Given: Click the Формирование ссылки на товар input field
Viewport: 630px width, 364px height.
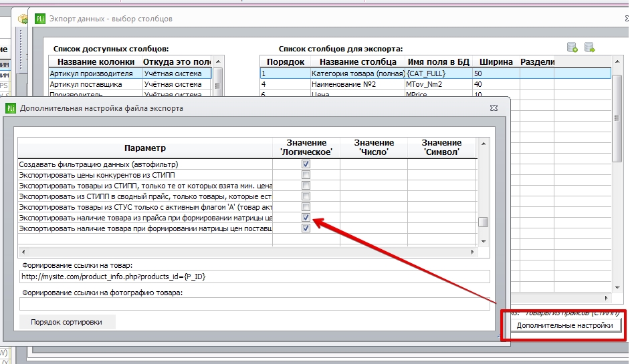Looking at the screenshot, I should [x=254, y=277].
